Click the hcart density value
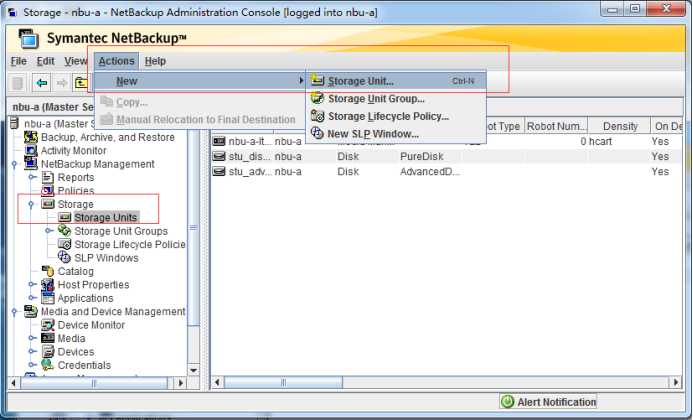Viewport: 693px width, 420px height. coord(600,141)
